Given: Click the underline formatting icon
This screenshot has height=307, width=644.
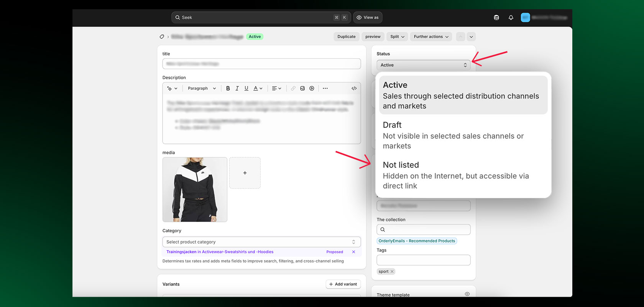Looking at the screenshot, I should click(x=246, y=88).
